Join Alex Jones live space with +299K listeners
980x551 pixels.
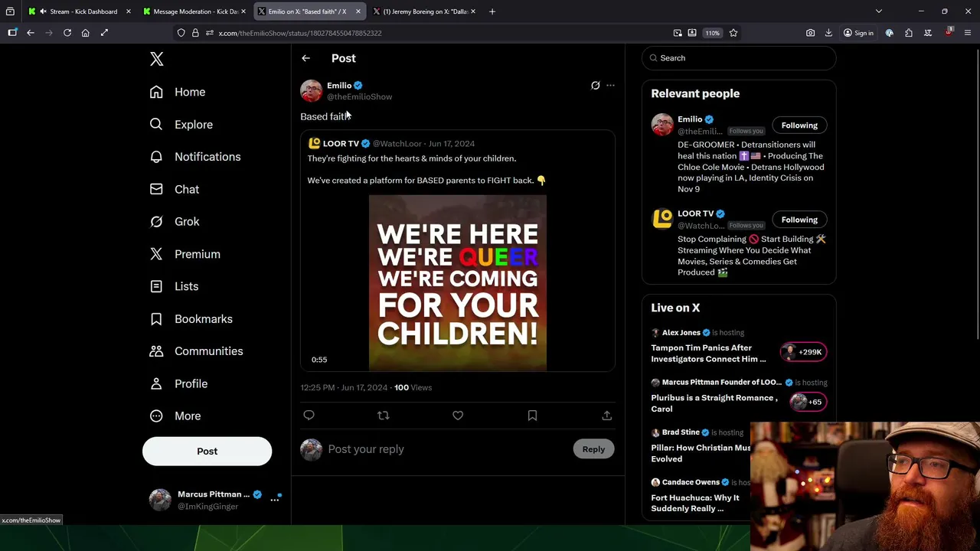click(x=803, y=352)
